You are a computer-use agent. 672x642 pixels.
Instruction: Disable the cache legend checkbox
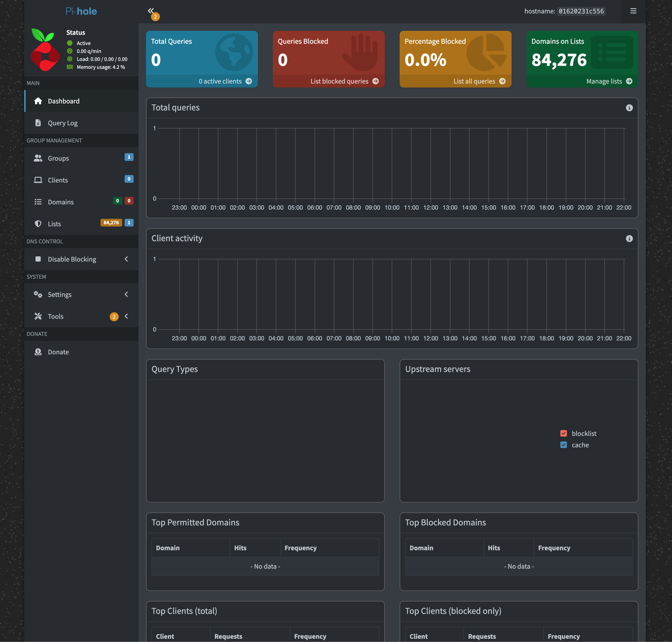563,445
